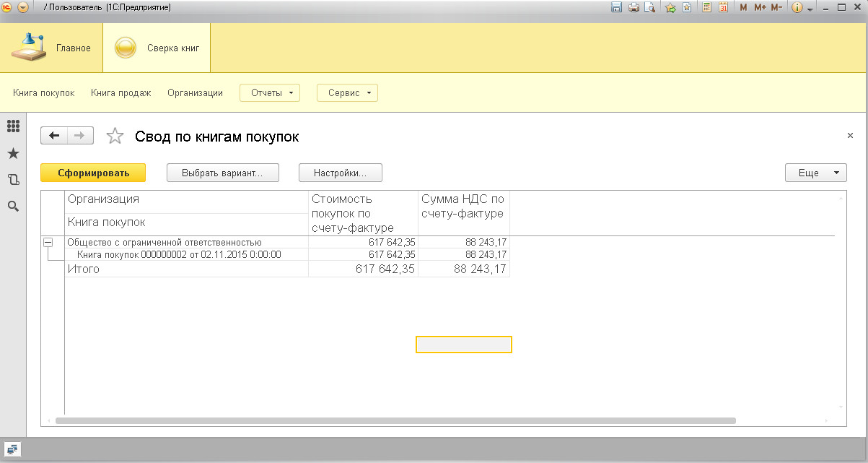Go forward with the right arrow button
The height and width of the screenshot is (463, 868).
pos(80,136)
